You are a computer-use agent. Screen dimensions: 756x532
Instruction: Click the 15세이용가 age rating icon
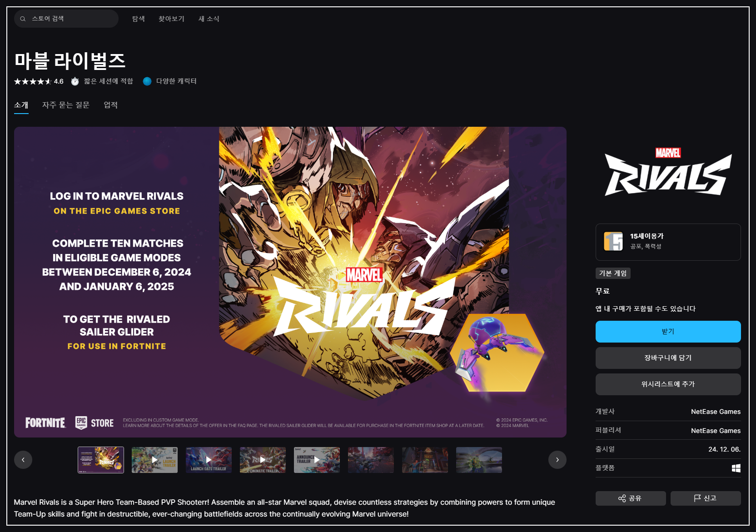pos(613,241)
